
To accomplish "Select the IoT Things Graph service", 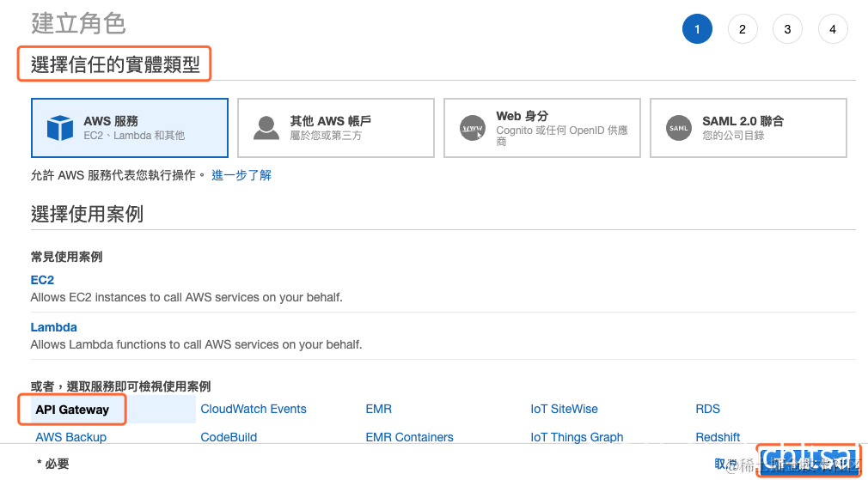I will (577, 437).
